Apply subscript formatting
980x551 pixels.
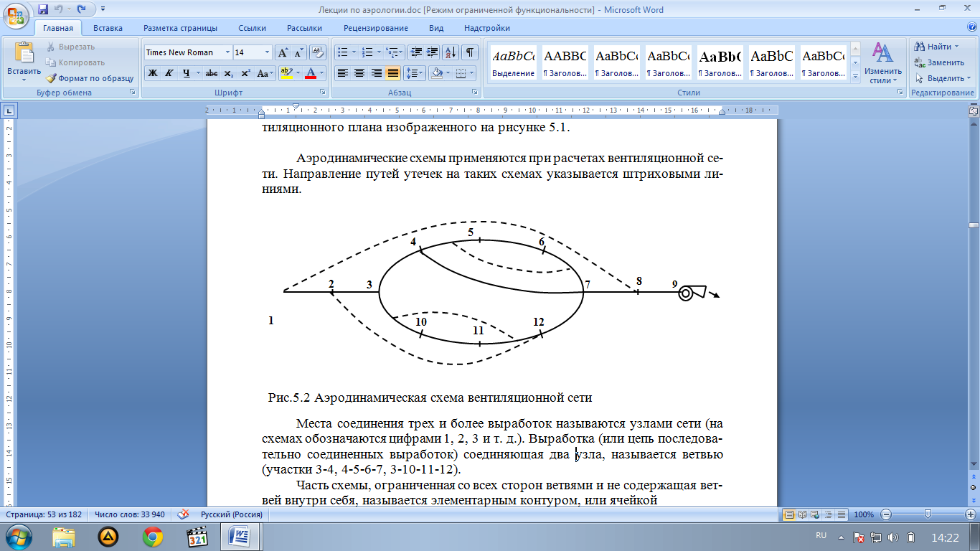point(228,73)
